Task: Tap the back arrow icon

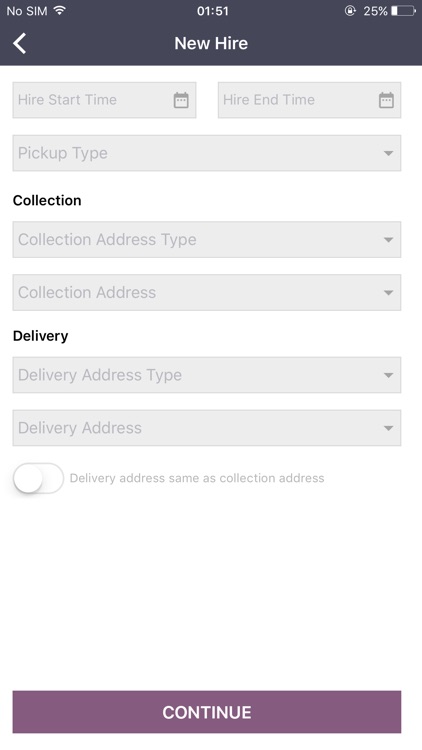Action: coord(20,44)
